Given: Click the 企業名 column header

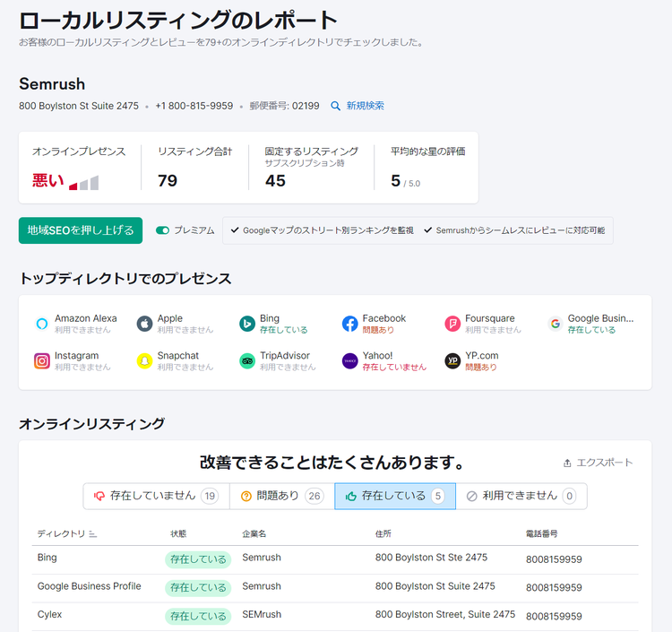Looking at the screenshot, I should (x=254, y=533).
